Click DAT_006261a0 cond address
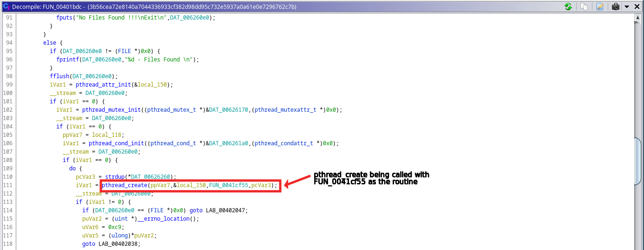Screen dimensions: 644x250 [x=228, y=143]
